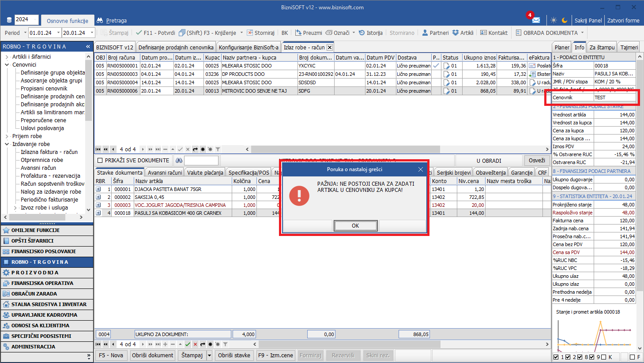Click the Osveži button

(537, 161)
